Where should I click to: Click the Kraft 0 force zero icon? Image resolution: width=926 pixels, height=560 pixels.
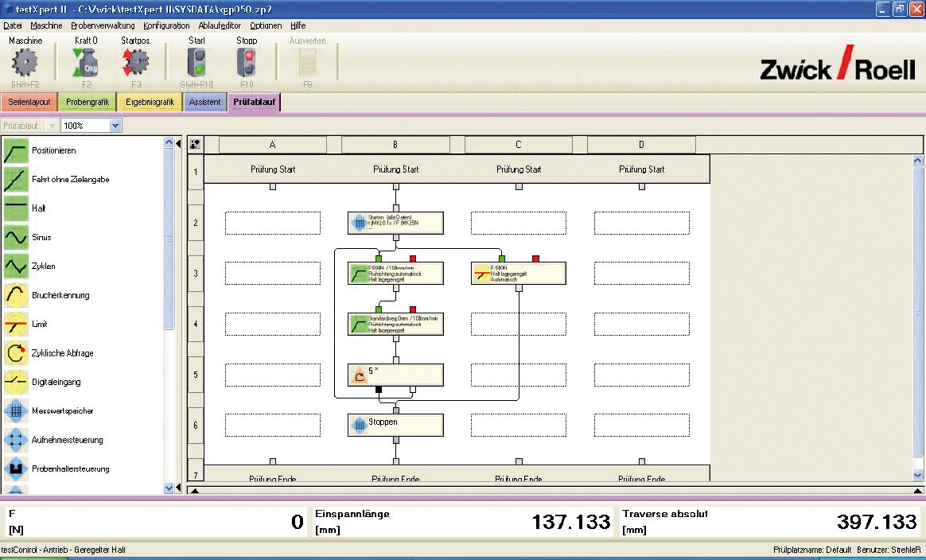(86, 62)
